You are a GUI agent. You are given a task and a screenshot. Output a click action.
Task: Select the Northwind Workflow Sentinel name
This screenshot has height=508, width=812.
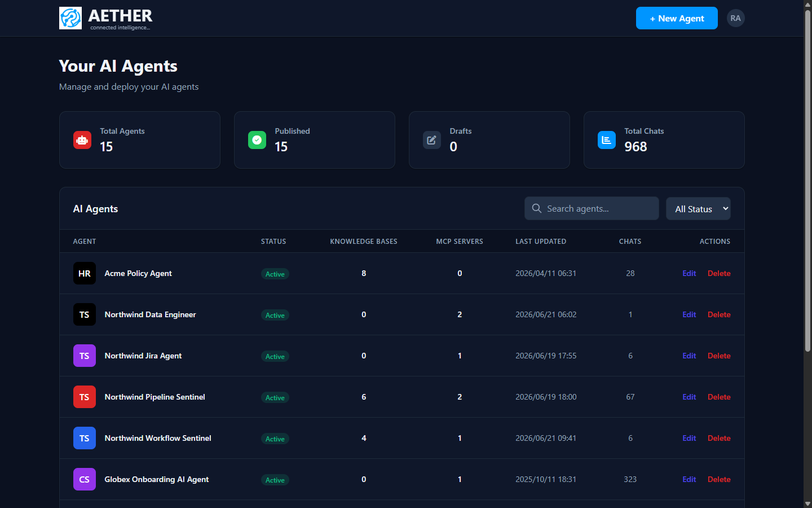[x=158, y=438]
